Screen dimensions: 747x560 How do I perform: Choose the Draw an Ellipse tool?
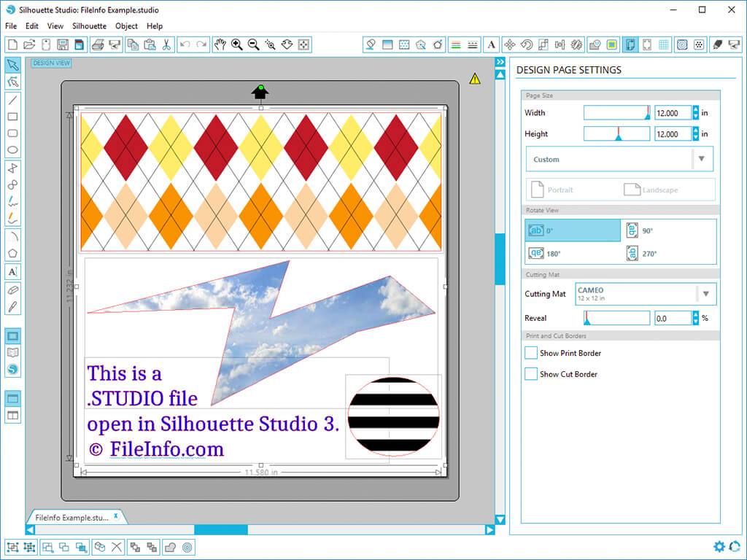click(x=13, y=150)
